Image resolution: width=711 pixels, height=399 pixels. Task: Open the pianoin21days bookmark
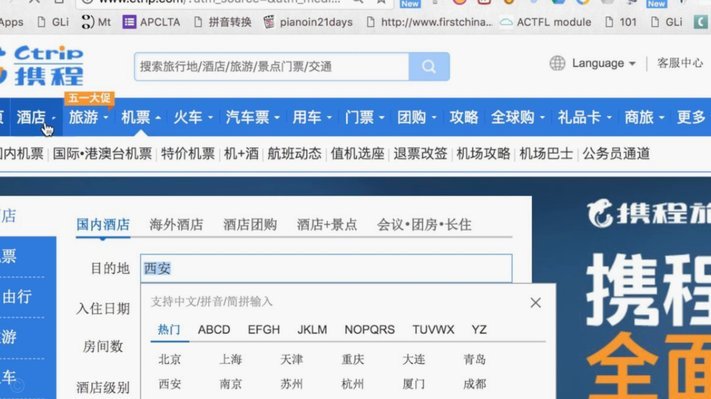308,22
